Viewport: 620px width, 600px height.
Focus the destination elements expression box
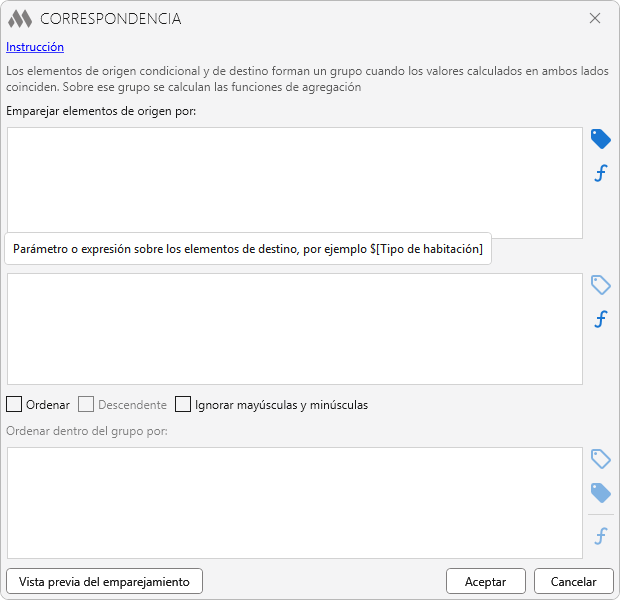(x=295, y=329)
